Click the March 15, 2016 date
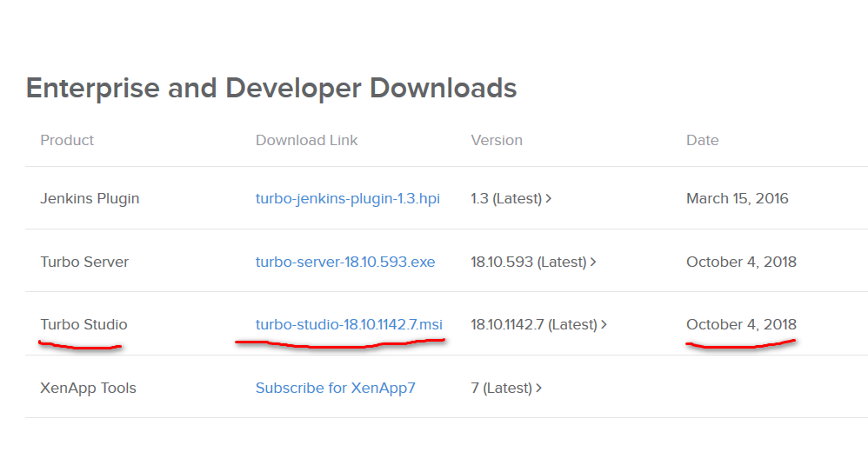The height and width of the screenshot is (452, 868). click(738, 198)
